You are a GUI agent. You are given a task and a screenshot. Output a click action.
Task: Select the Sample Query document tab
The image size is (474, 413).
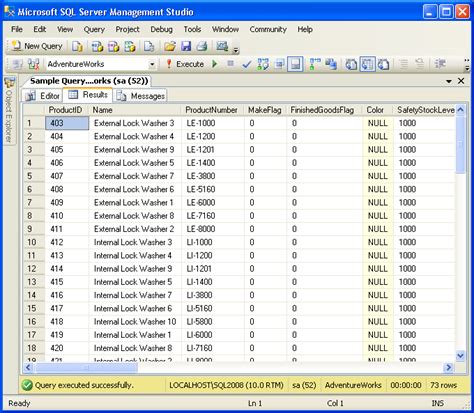[89, 81]
